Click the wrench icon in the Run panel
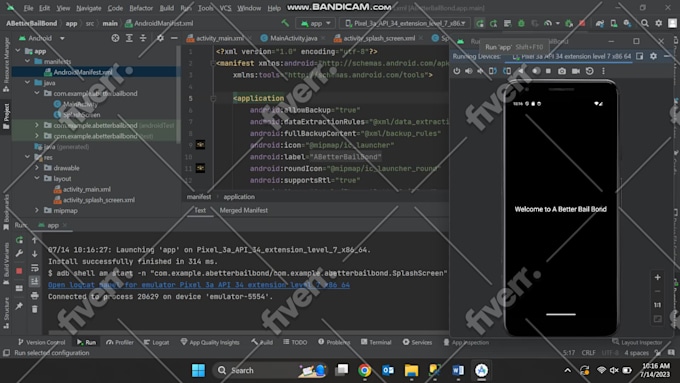The height and width of the screenshot is (383, 680). click(x=19, y=253)
